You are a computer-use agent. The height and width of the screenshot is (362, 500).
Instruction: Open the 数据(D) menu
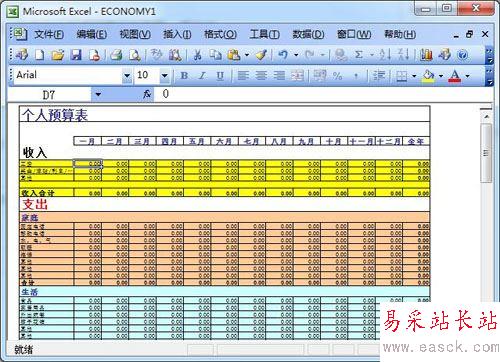pyautogui.click(x=308, y=34)
